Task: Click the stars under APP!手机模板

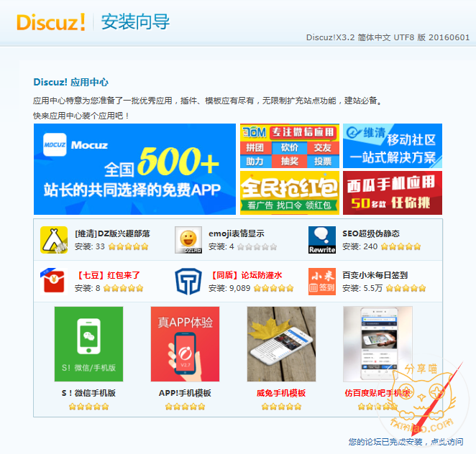Action: [x=185, y=407]
